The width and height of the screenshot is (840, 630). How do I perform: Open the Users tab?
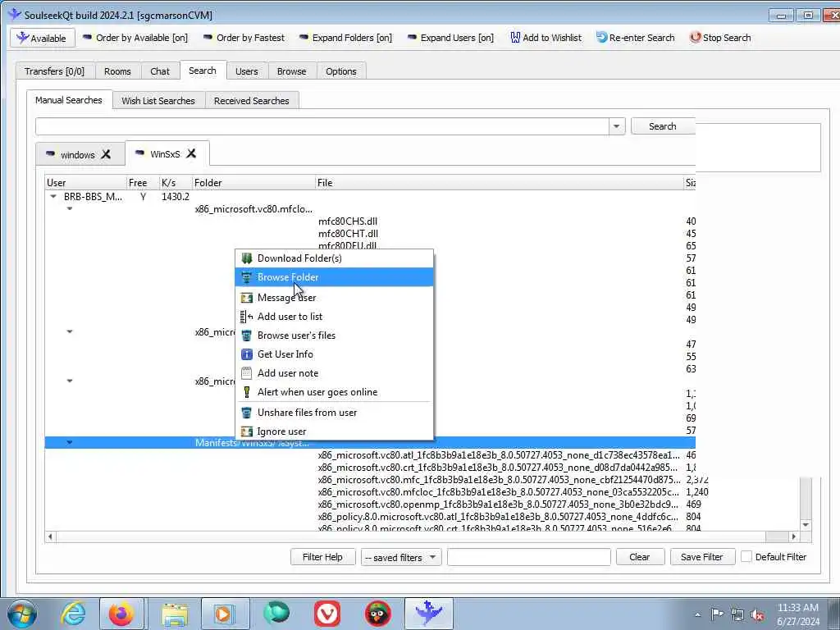pyautogui.click(x=246, y=71)
